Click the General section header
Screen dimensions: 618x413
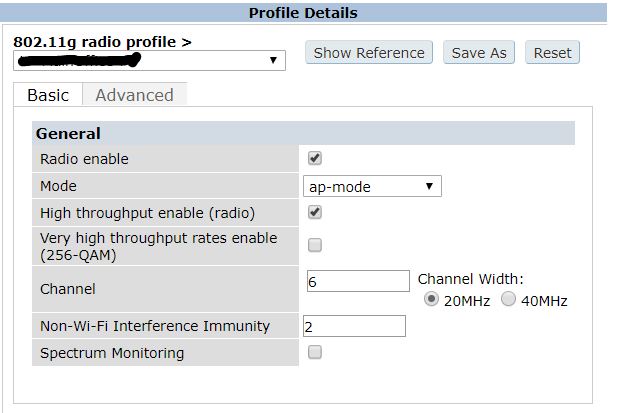tap(68, 133)
